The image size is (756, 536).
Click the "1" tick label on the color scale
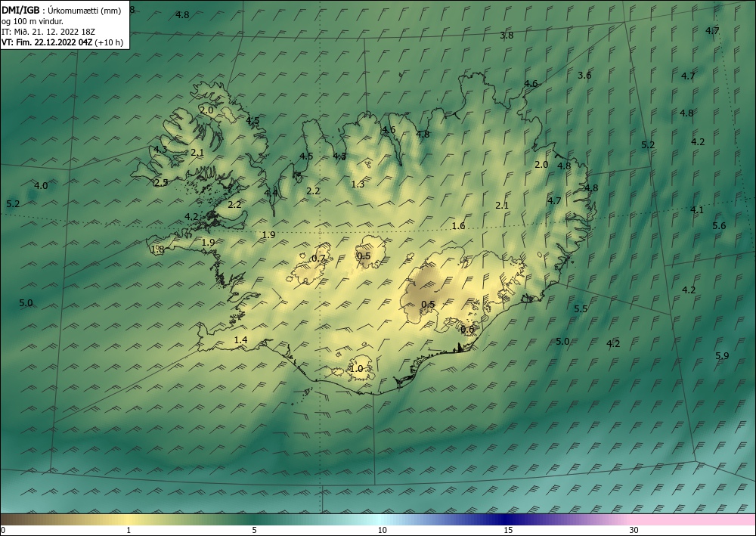(129, 530)
